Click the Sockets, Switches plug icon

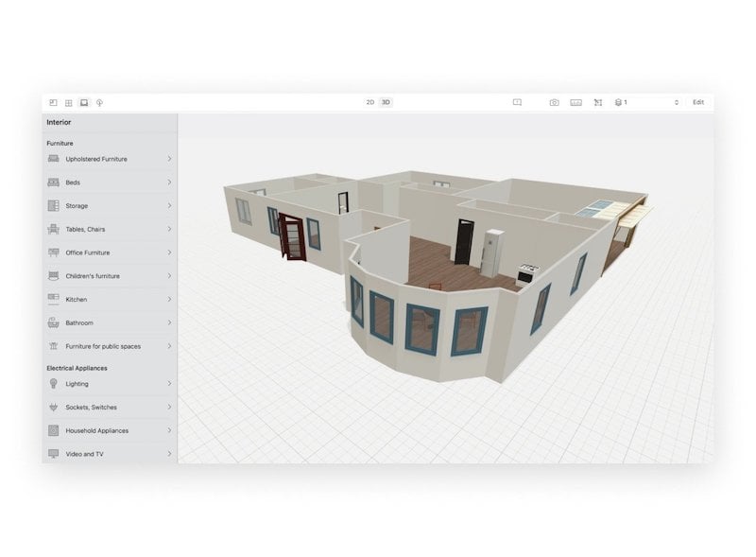pos(54,408)
